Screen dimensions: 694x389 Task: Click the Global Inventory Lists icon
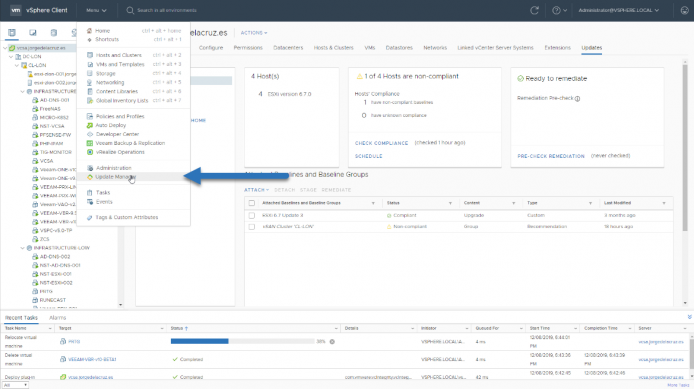[89, 100]
